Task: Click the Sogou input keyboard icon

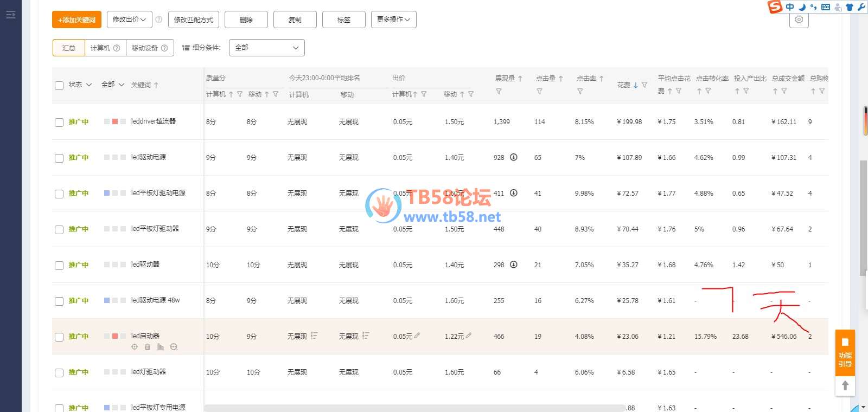Action: 825,7
